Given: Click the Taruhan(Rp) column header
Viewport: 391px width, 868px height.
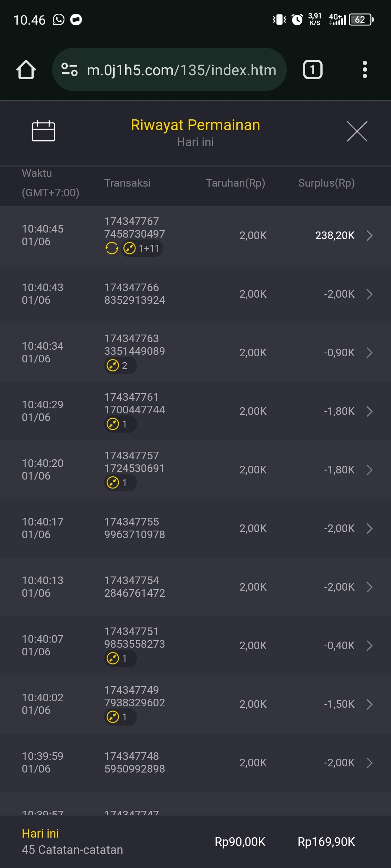Looking at the screenshot, I should 235,183.
